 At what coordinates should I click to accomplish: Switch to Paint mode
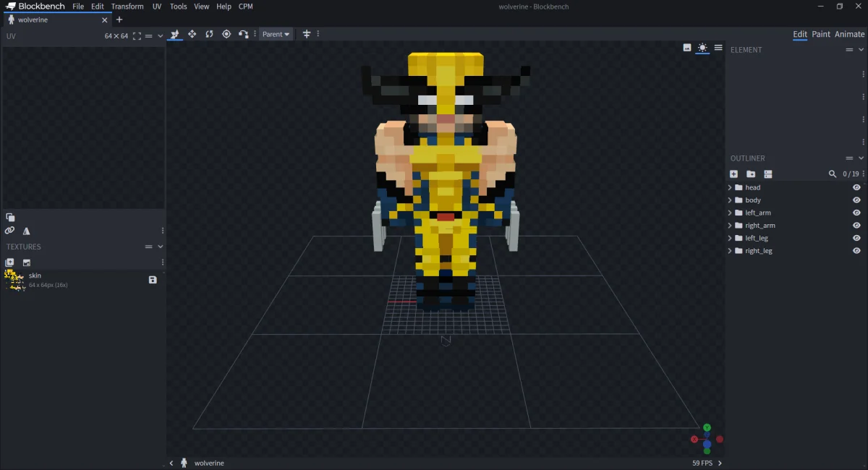pyautogui.click(x=821, y=34)
